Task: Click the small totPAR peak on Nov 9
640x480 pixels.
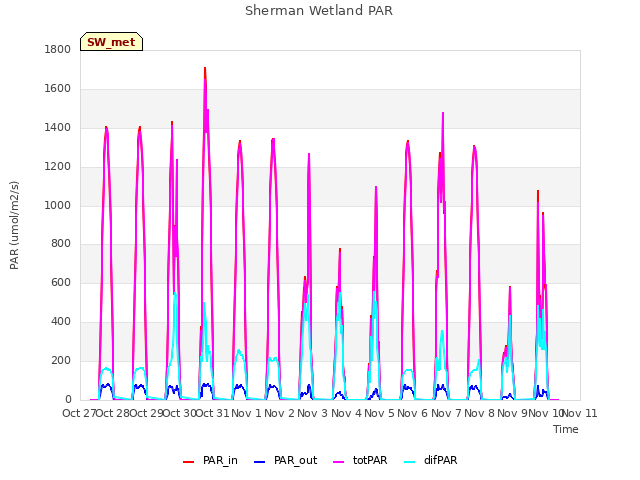Action: point(510,287)
